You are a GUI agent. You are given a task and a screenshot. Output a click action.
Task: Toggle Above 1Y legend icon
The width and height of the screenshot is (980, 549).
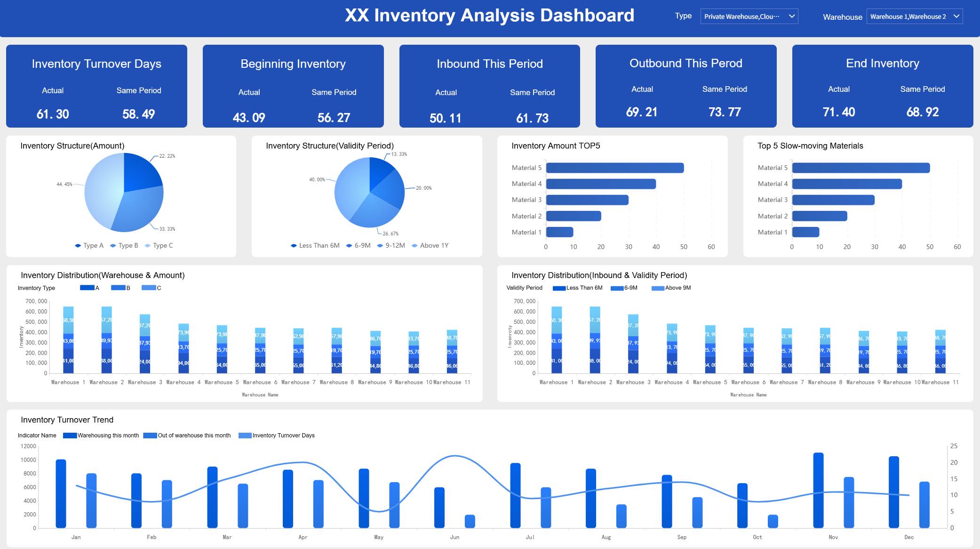point(414,245)
